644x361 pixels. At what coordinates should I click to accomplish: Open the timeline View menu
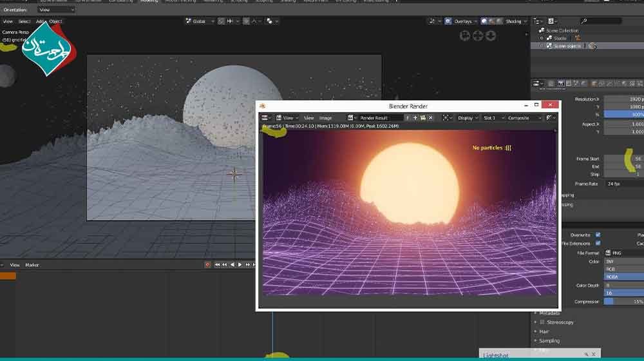pos(15,265)
